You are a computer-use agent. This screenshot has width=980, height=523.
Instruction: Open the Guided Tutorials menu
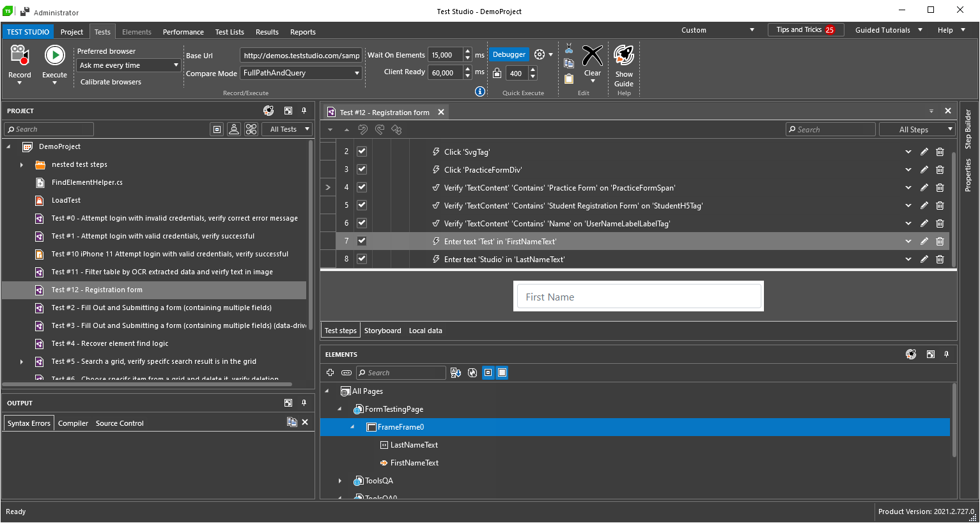(889, 30)
